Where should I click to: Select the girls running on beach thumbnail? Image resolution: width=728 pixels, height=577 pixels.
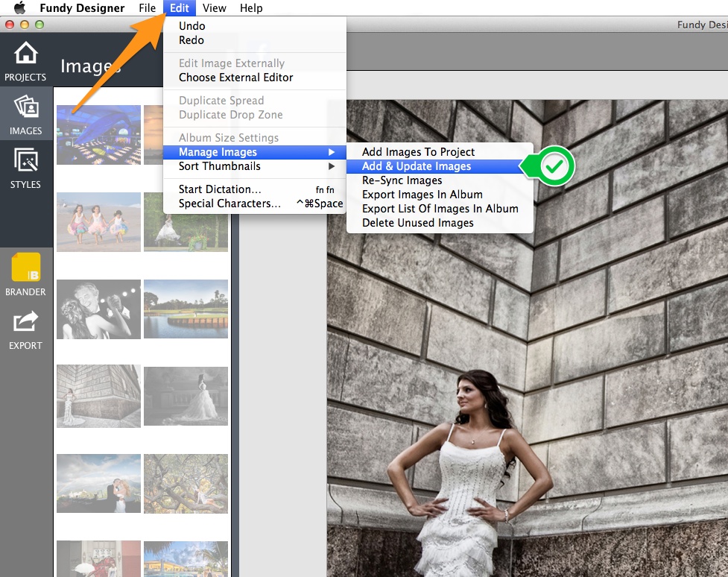point(98,222)
